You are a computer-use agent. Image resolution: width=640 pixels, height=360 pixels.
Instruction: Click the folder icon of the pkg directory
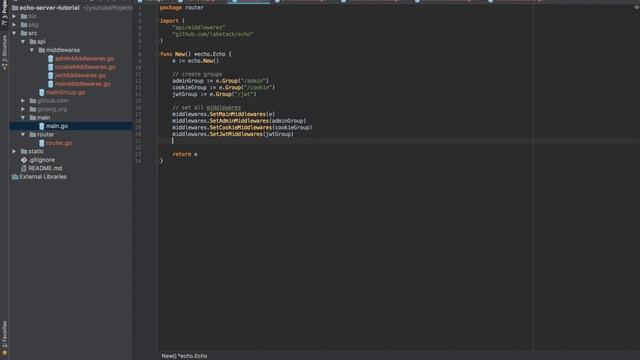click(x=24, y=25)
